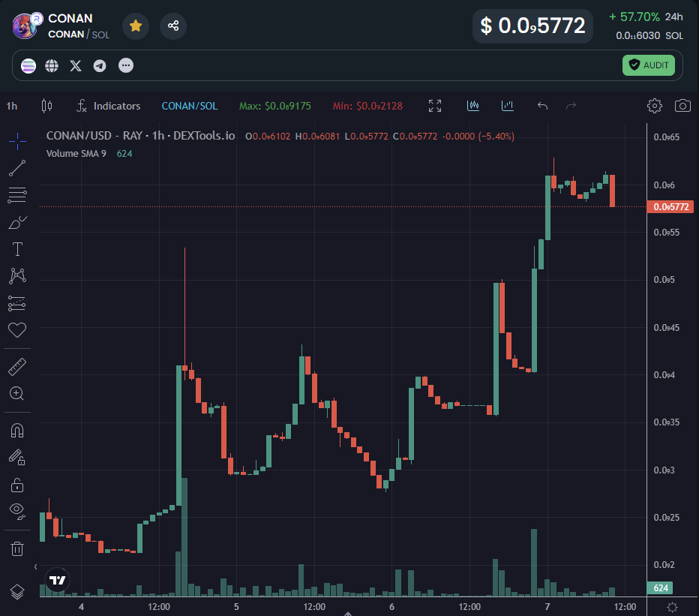699x616 pixels.
Task: Click the green AUDIT button
Action: 648,65
